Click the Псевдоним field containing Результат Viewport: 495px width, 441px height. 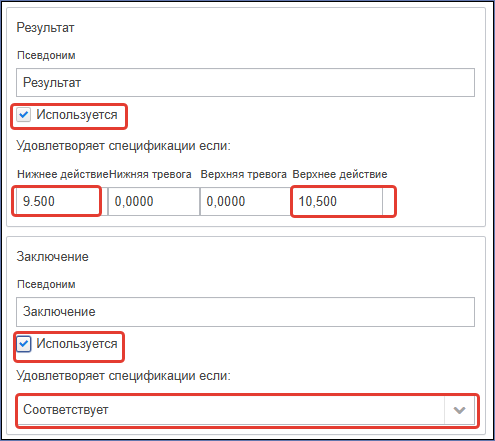pyautogui.click(x=245, y=83)
